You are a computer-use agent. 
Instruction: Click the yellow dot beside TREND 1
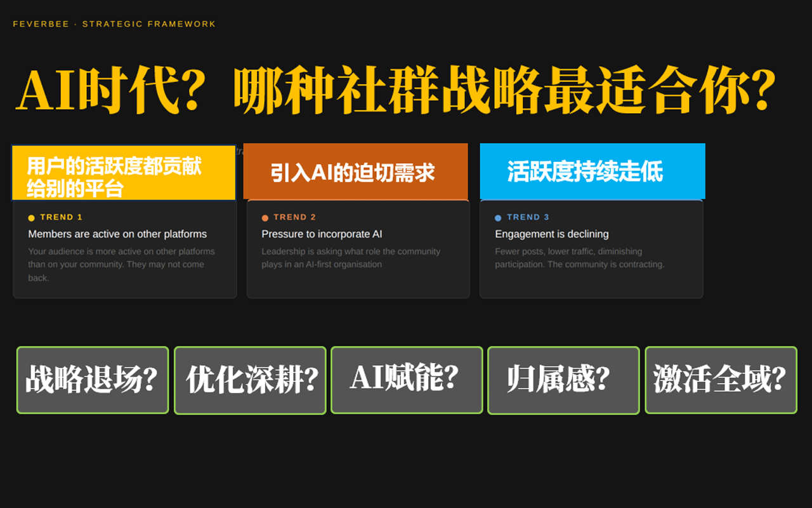pyautogui.click(x=31, y=218)
